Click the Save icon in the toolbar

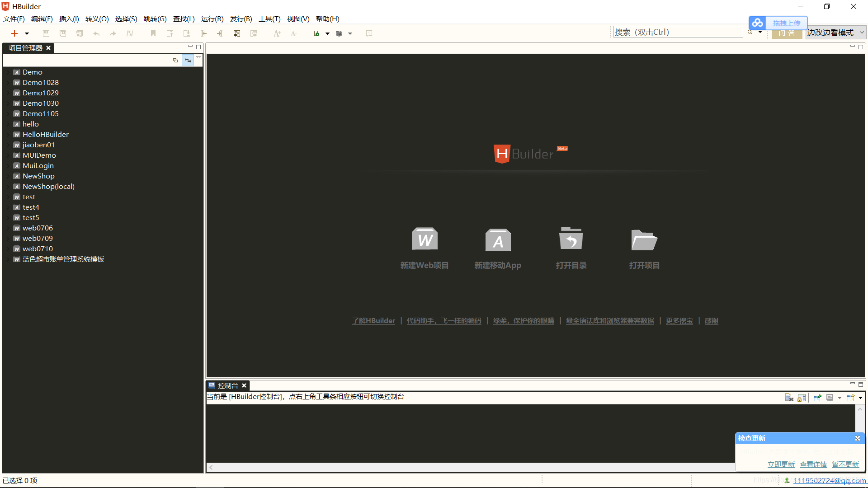(x=46, y=33)
